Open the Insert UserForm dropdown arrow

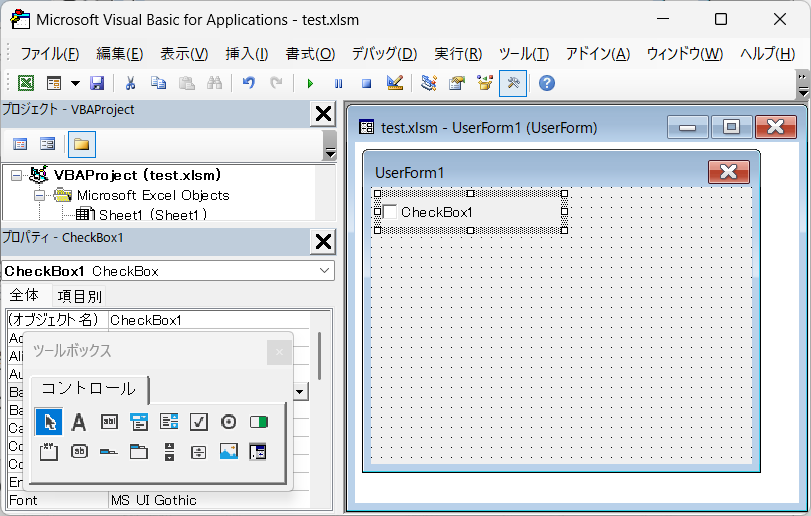(x=76, y=83)
